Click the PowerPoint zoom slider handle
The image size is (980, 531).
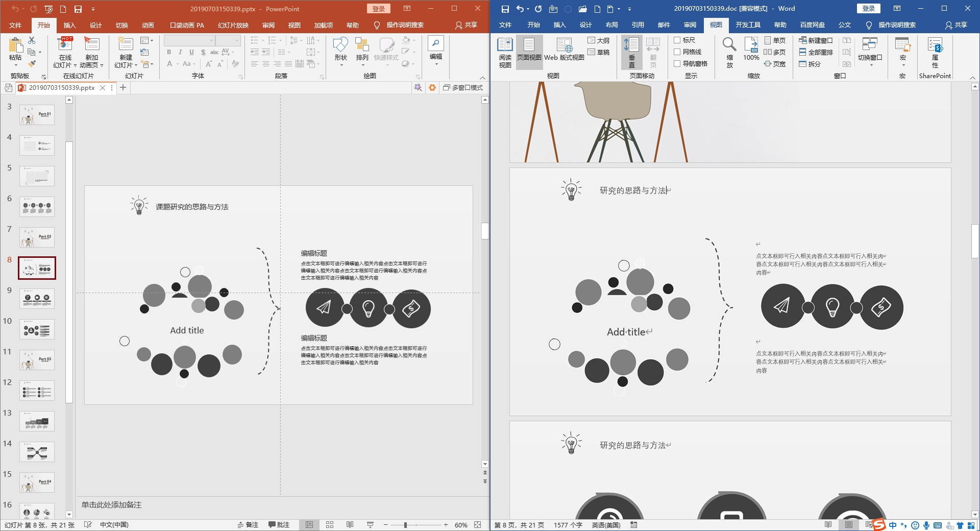click(405, 525)
